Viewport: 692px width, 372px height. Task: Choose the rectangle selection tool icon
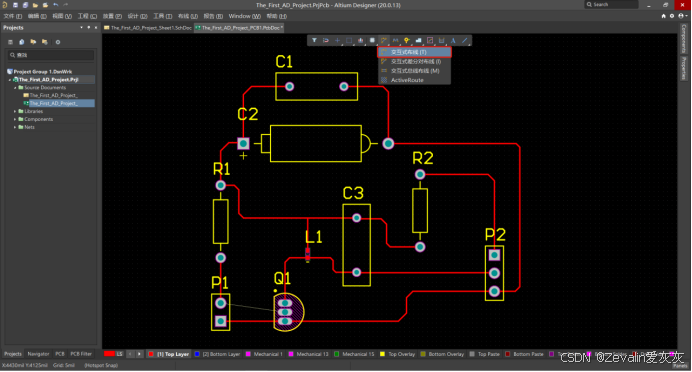[349, 41]
